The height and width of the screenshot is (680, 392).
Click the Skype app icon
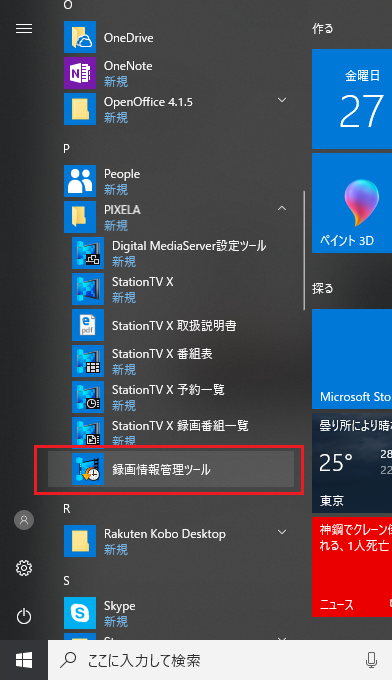coord(80,613)
